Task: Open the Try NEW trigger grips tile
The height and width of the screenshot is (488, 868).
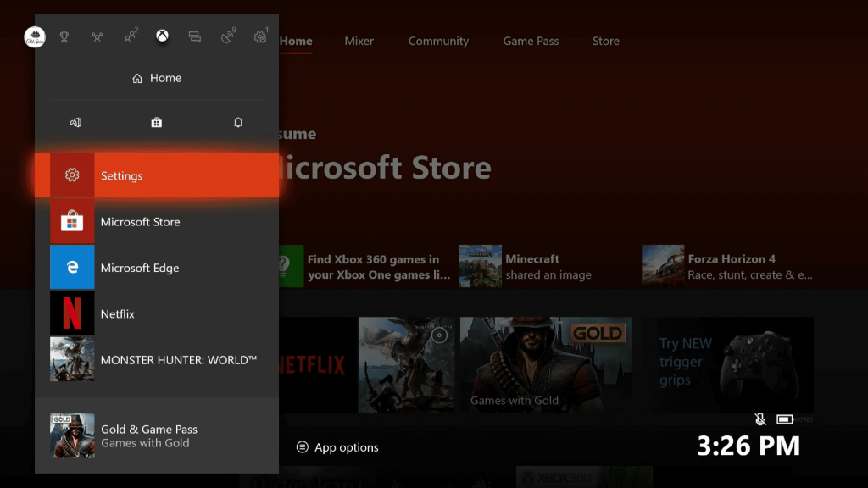Action: click(727, 364)
